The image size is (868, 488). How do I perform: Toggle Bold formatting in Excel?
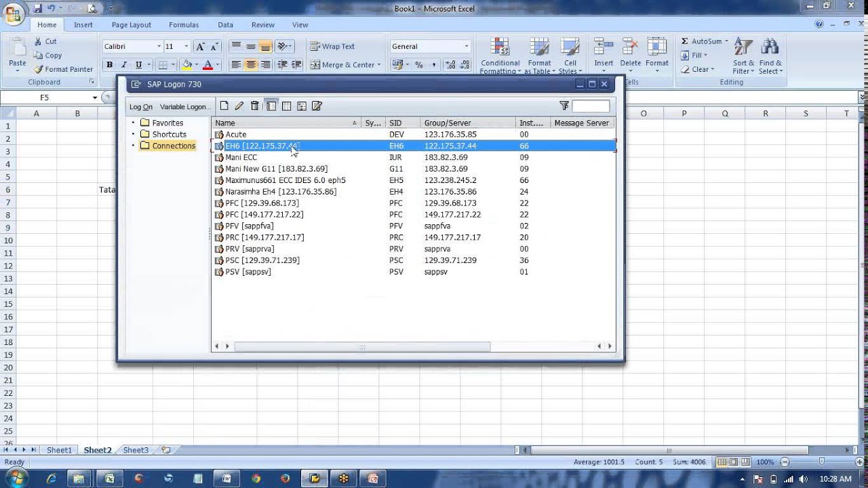pos(109,65)
